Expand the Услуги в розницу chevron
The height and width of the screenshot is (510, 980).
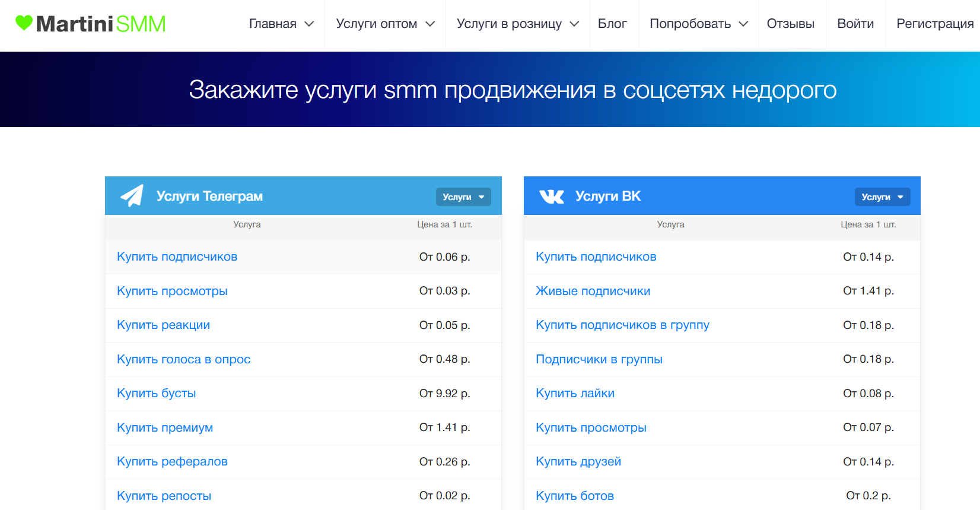point(574,24)
